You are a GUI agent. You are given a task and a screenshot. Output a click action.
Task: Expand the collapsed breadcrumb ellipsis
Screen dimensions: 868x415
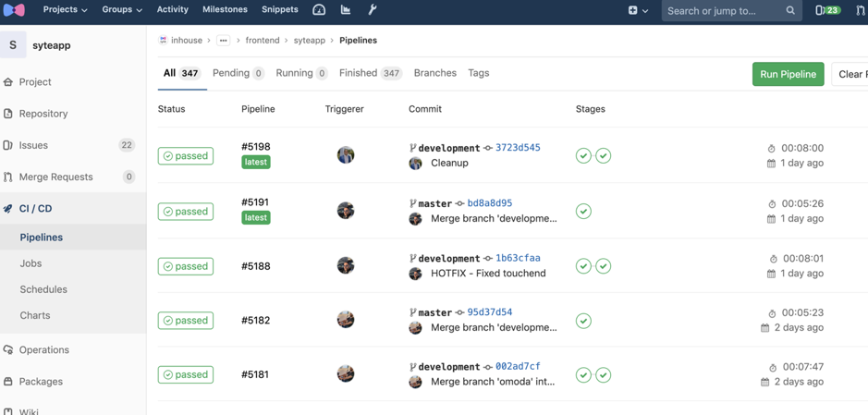tap(224, 41)
